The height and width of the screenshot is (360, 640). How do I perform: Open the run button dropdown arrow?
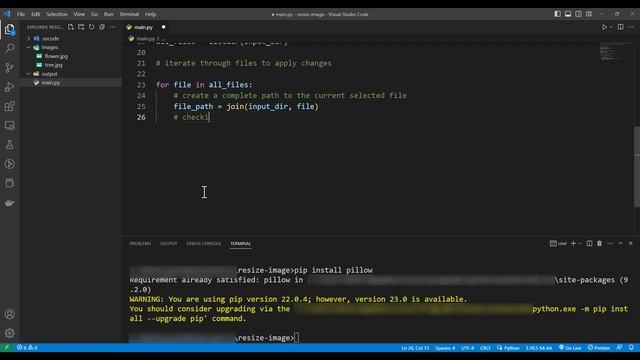[611, 27]
